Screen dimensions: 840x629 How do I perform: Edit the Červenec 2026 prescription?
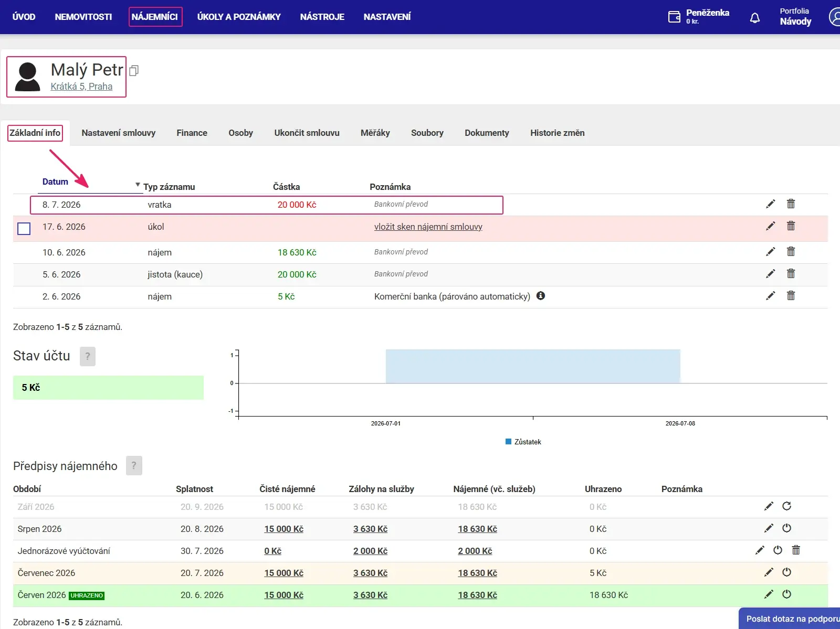[769, 572]
